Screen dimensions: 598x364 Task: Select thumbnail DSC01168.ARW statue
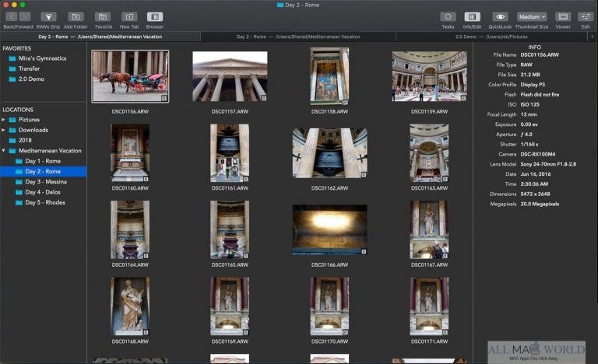pos(130,306)
